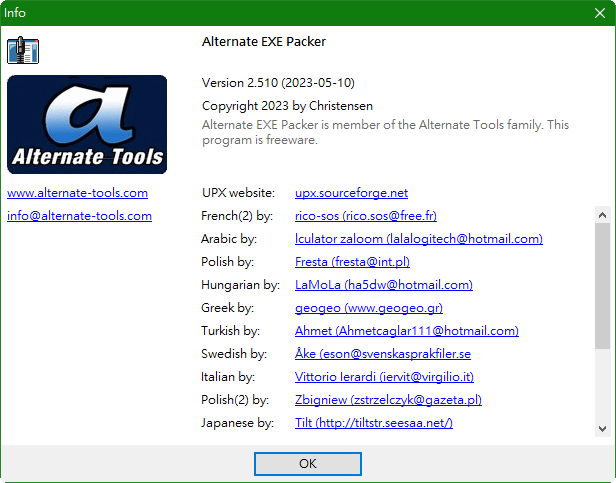Viewport: 616px width, 483px height.
Task: Click the Arabic translator lalalogitech email link
Action: coord(419,239)
